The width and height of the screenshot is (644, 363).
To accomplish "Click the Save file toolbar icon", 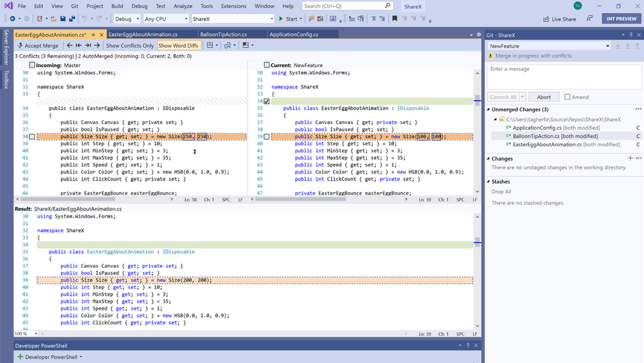I will 63,19.
